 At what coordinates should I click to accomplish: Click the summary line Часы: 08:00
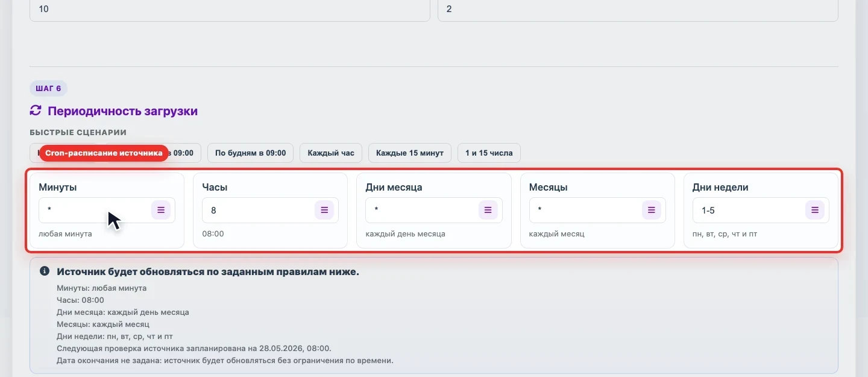[x=80, y=300]
